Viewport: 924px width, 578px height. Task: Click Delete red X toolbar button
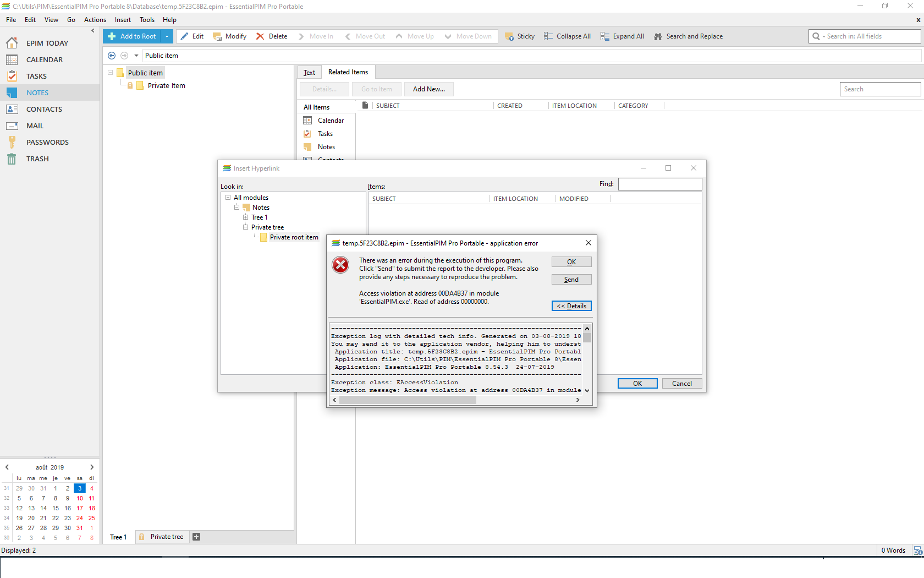click(x=272, y=36)
